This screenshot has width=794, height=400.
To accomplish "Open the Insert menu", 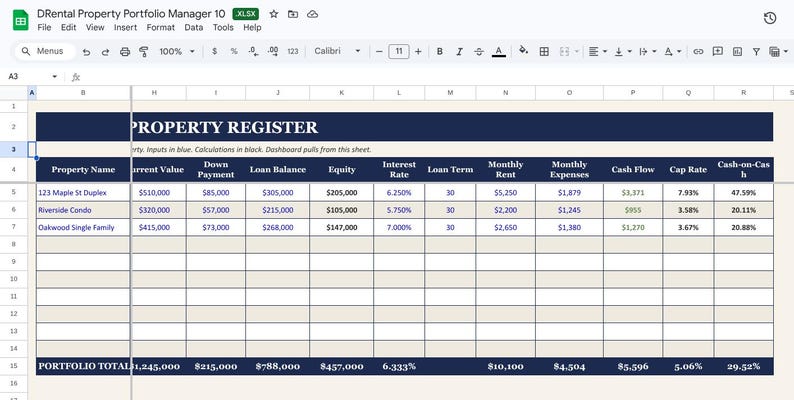I will click(x=125, y=27).
